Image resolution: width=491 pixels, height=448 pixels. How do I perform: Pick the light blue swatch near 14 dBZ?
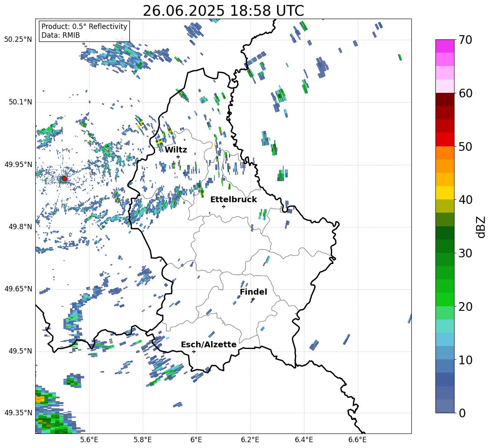tap(445, 339)
